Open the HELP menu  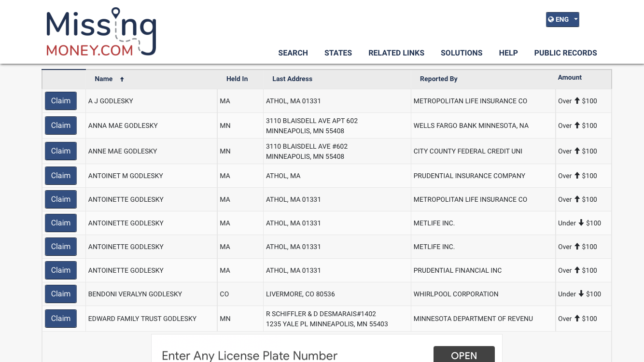508,53
